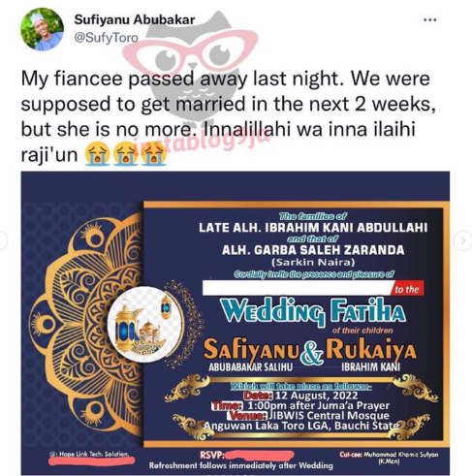The height and width of the screenshot is (476, 472).
Task: Click the date 12 August, 2022 text
Action: 316,396
